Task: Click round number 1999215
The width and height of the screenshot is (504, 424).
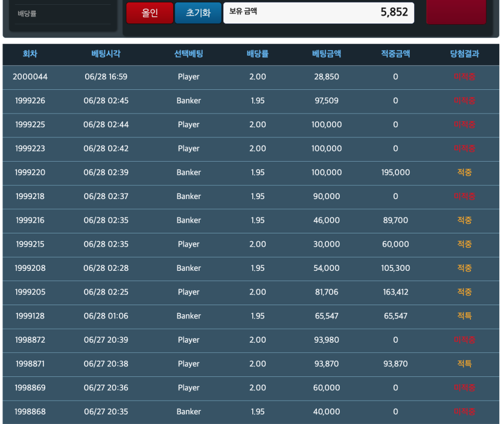Action: coord(30,244)
